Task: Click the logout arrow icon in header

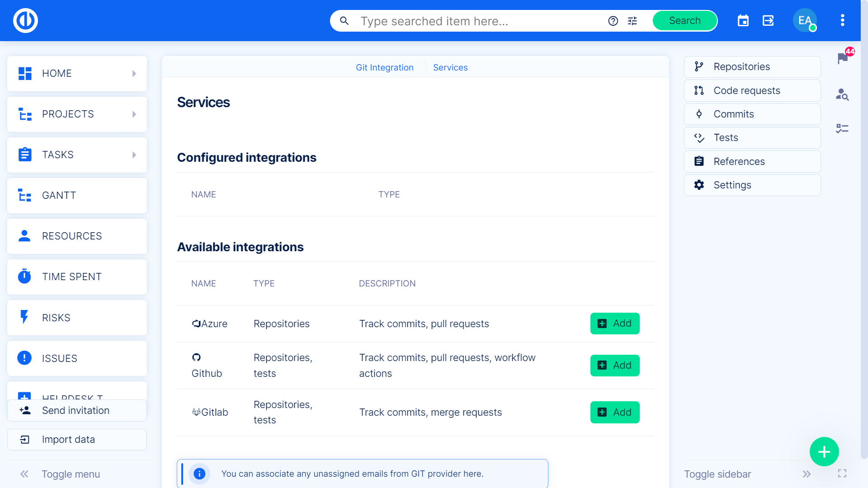Action: click(768, 21)
